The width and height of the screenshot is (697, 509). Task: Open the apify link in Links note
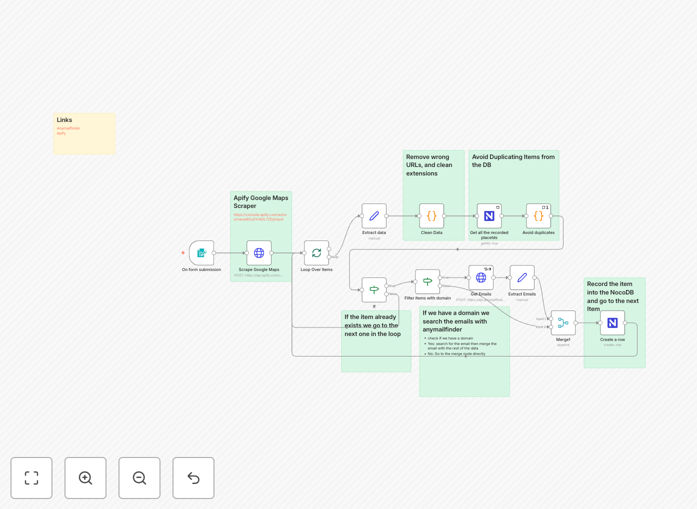point(61,133)
